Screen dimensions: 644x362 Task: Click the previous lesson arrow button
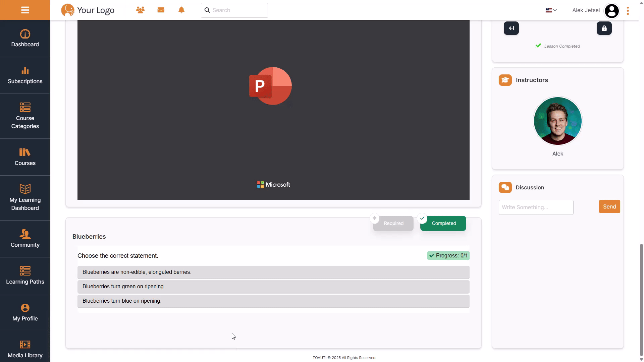click(511, 28)
